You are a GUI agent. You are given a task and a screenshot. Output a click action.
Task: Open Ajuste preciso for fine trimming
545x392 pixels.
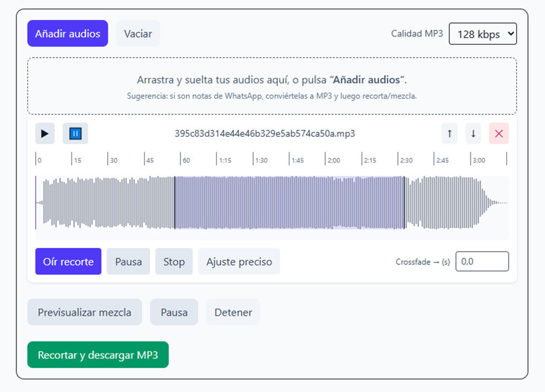click(239, 261)
